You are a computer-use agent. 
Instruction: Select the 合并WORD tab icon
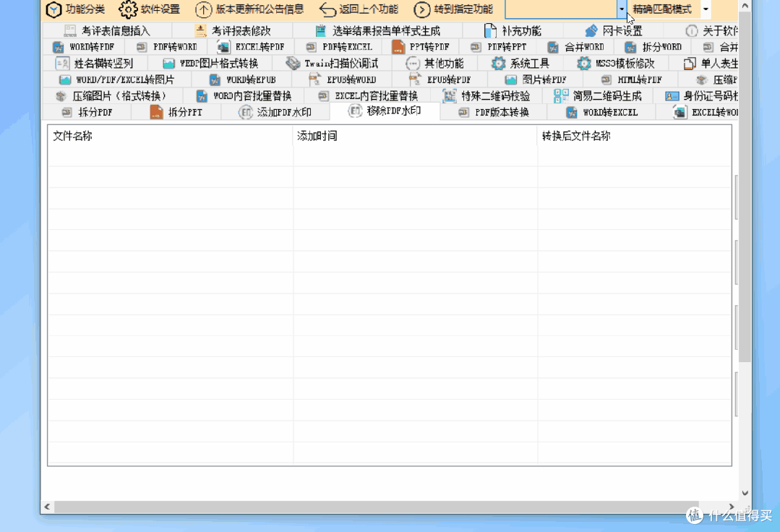pyautogui.click(x=553, y=47)
